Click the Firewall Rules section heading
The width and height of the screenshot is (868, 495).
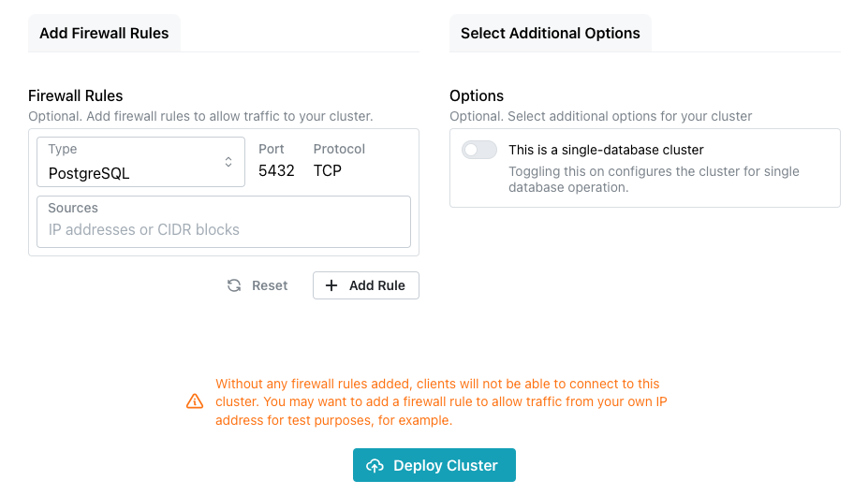click(x=75, y=95)
